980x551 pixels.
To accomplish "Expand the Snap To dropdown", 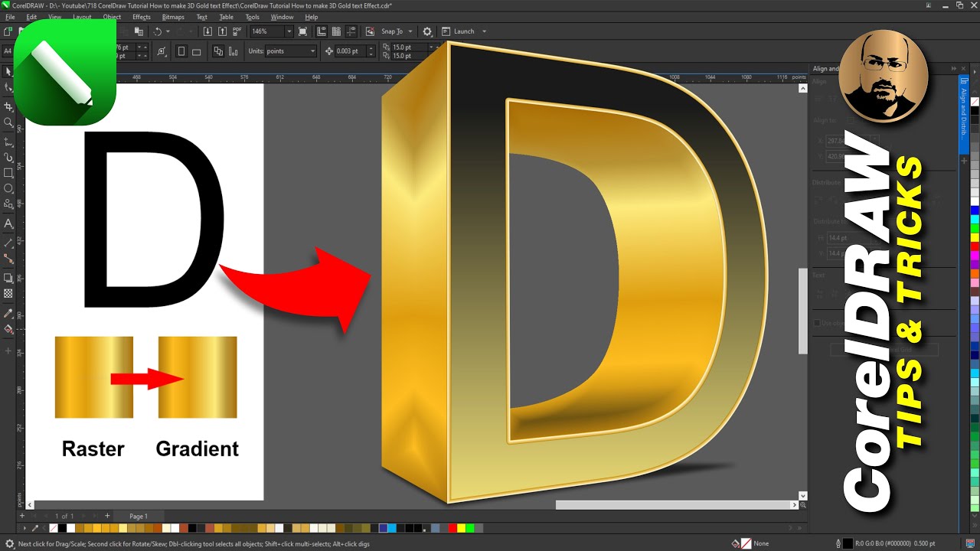I will point(410,31).
